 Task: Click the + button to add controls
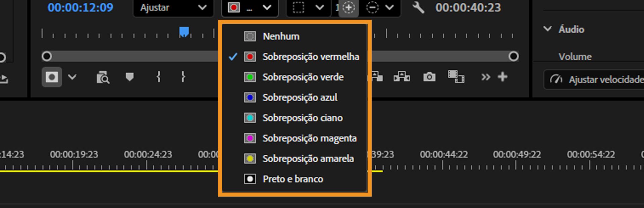pos(502,77)
